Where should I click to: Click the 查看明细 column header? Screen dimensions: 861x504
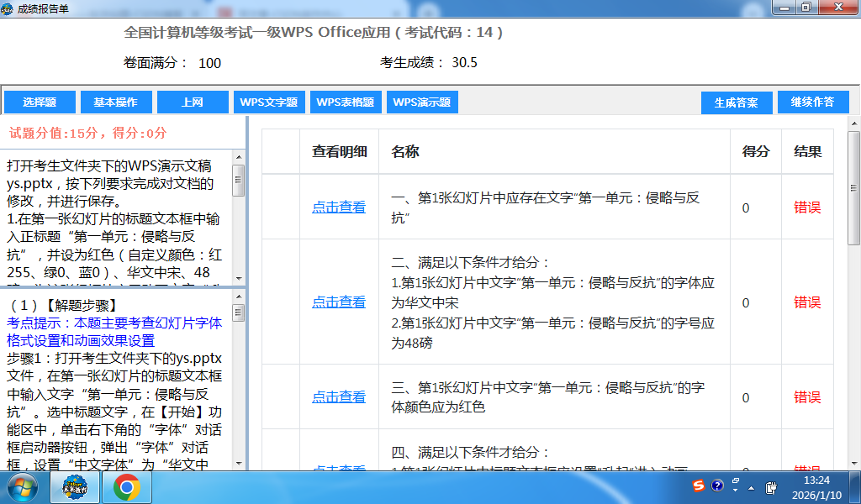340,152
